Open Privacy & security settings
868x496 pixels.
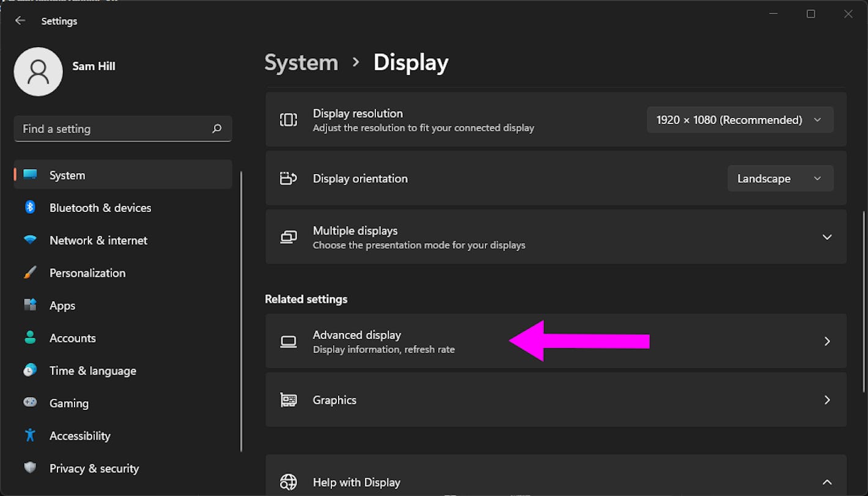pyautogui.click(x=94, y=469)
